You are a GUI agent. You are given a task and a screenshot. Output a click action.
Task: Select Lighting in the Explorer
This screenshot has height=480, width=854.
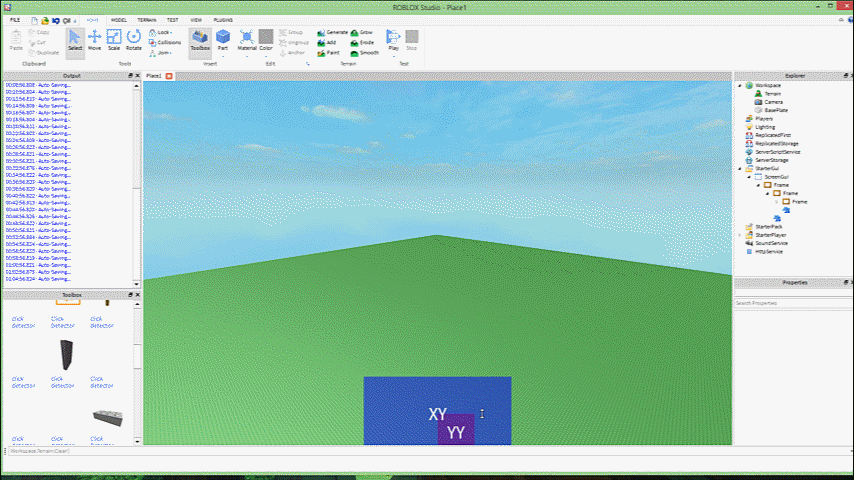coord(764,127)
